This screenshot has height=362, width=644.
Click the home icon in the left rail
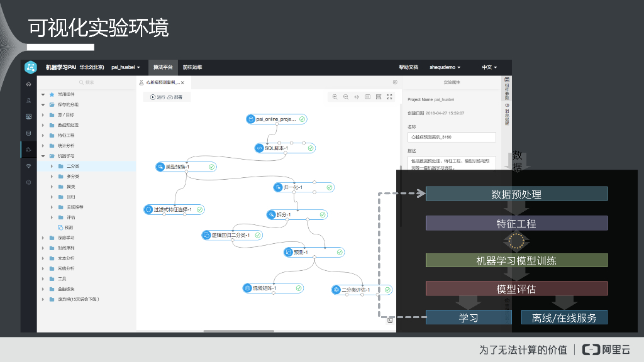(x=28, y=83)
